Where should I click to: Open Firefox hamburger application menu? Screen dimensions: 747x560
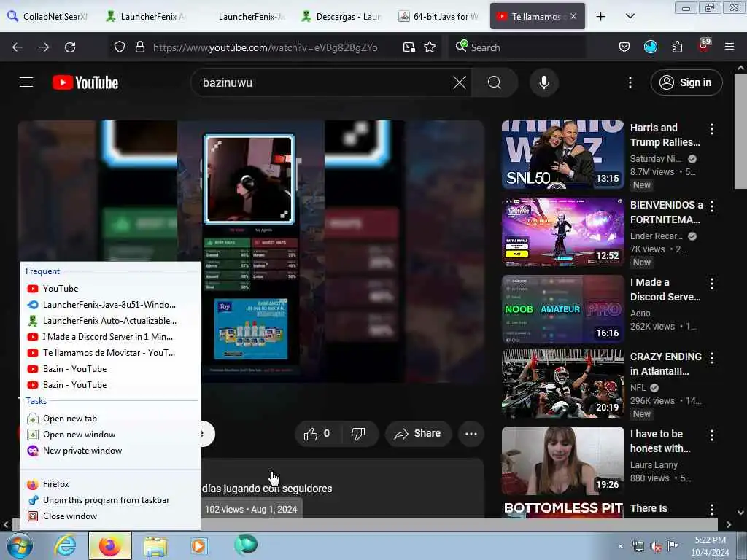pos(729,47)
